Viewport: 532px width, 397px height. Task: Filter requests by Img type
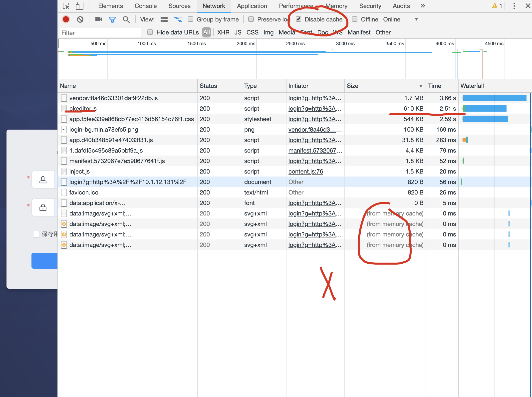268,32
